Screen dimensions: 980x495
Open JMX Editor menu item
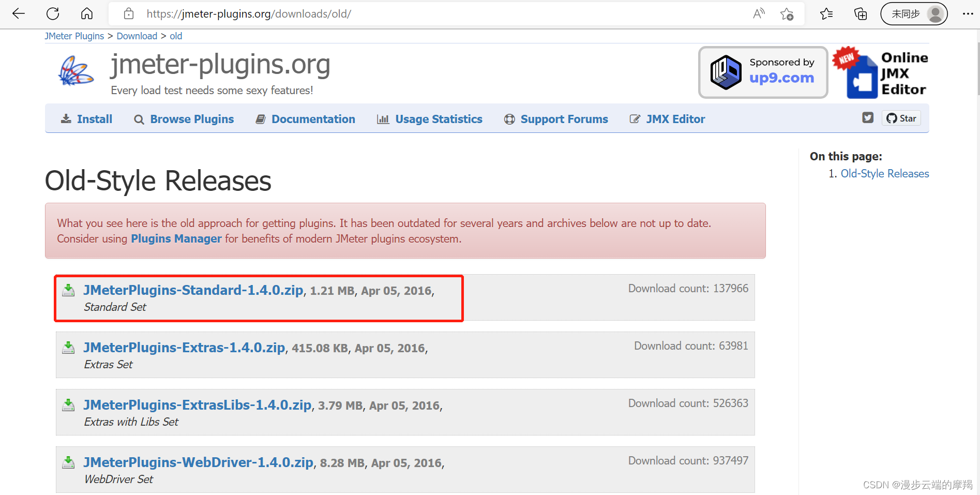tap(667, 119)
